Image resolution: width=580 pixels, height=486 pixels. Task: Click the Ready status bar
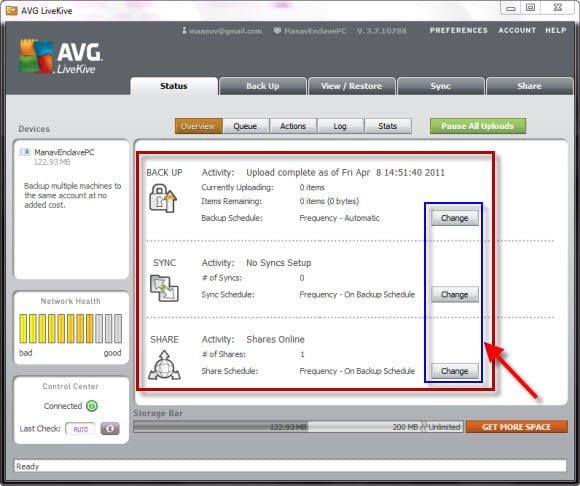pos(290,466)
